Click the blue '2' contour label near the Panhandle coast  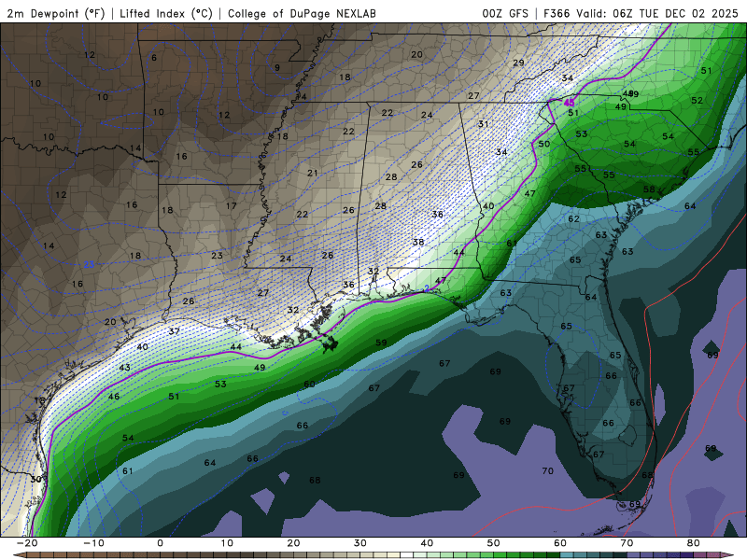(x=427, y=287)
